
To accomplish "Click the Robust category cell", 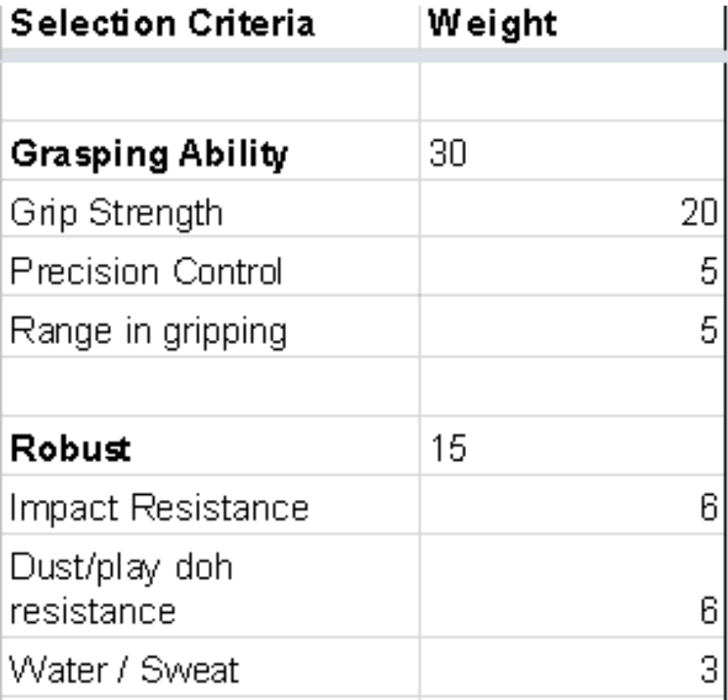I will [x=210, y=446].
